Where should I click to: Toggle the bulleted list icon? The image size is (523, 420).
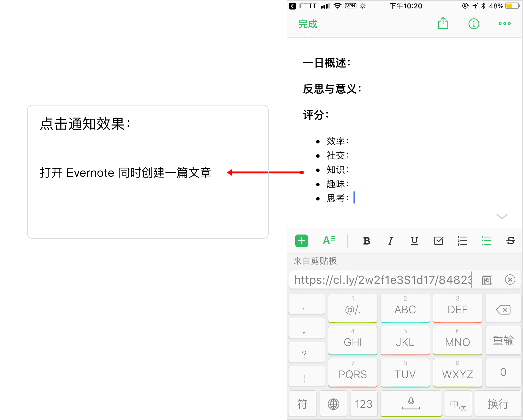[x=486, y=241]
